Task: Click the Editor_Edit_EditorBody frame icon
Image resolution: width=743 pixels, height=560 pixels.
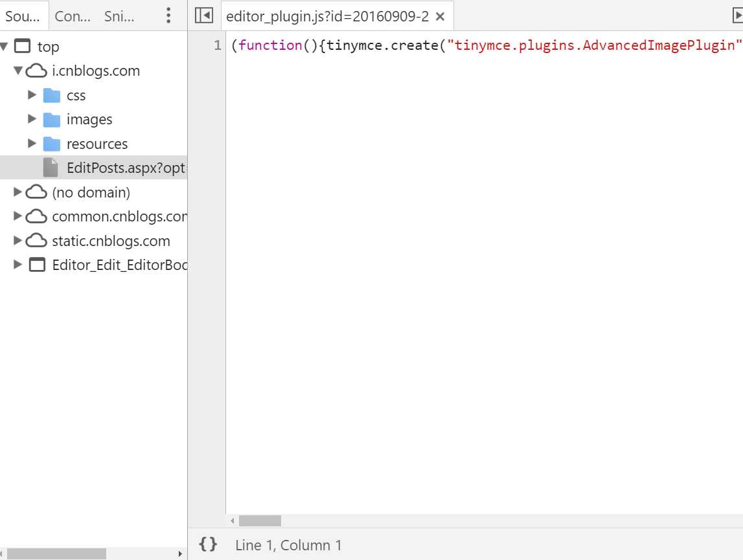Action: pos(38,265)
